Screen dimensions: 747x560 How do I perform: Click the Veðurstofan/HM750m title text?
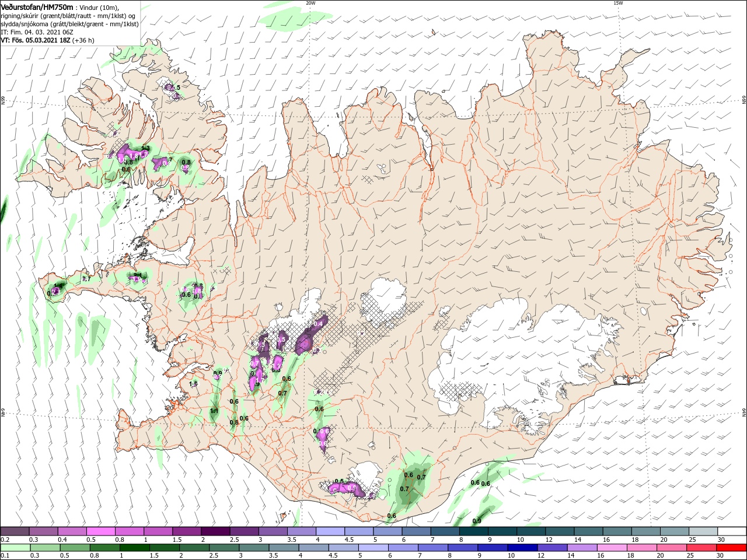click(x=37, y=7)
